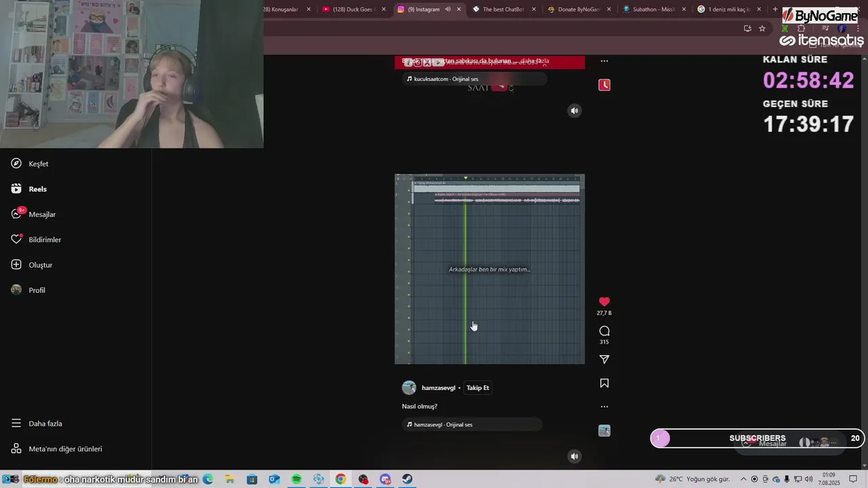Show hidden tray icons chevron
This screenshot has width=868, height=488.
click(743, 479)
